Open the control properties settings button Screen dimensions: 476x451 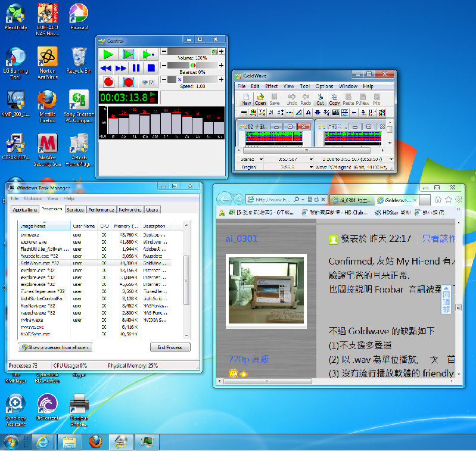pyautogui.click(x=148, y=82)
